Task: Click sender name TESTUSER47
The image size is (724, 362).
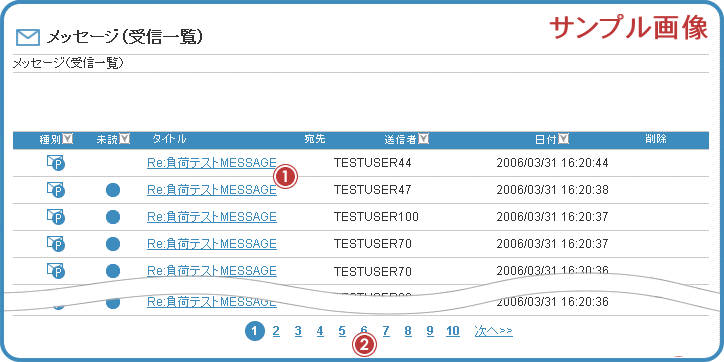Action: (373, 189)
